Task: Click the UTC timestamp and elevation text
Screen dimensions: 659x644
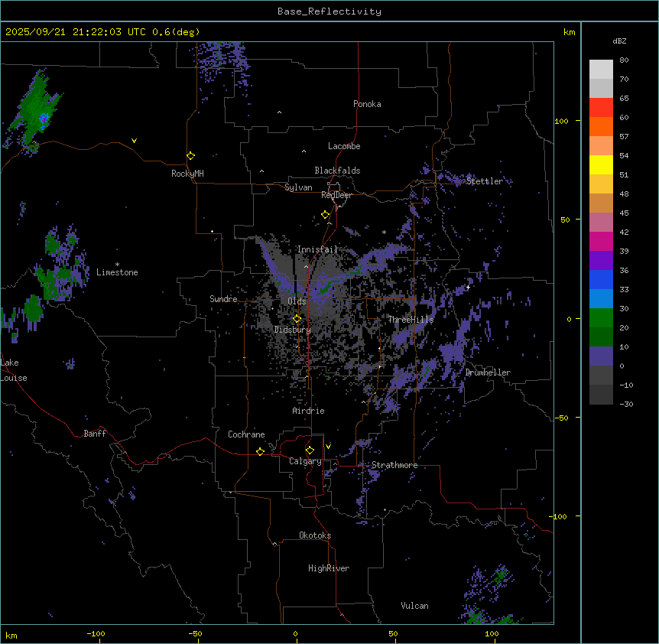Action: coord(102,32)
